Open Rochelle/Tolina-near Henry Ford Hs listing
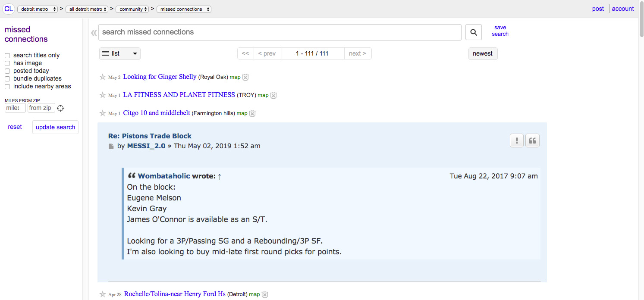Image resolution: width=644 pixels, height=300 pixels. 175,294
